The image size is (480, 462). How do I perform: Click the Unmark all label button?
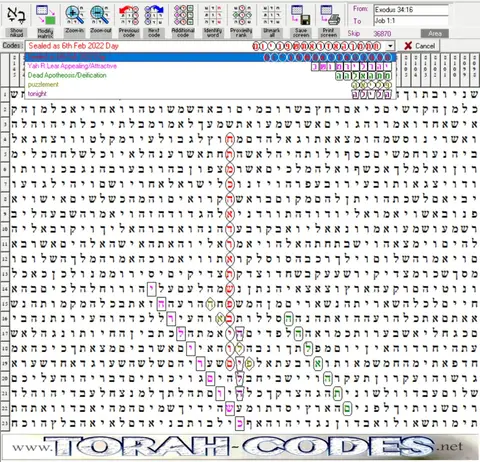pyautogui.click(x=271, y=32)
